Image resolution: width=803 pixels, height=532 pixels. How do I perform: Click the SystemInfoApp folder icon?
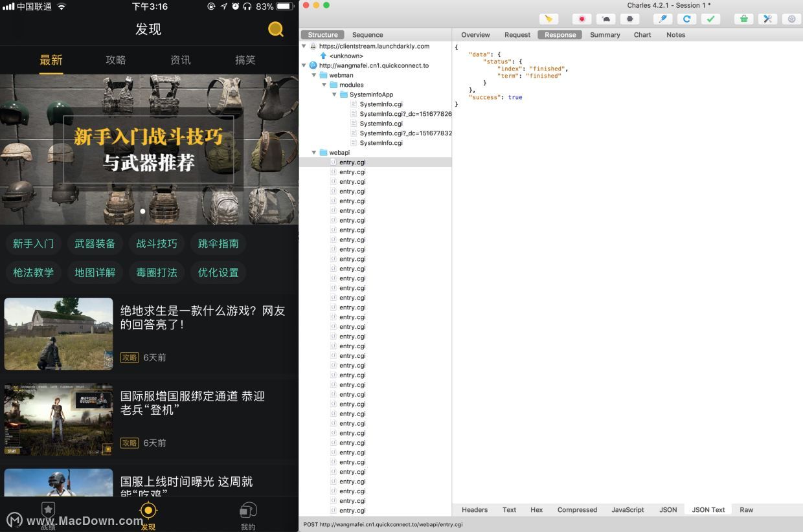coord(344,94)
